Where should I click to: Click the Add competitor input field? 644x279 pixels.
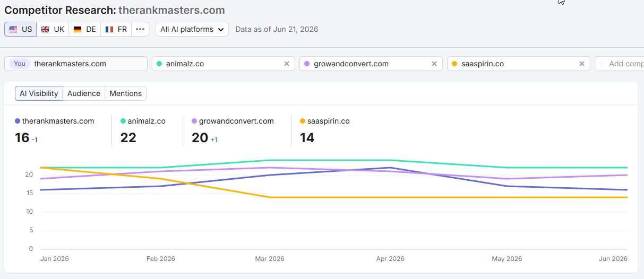click(619, 64)
